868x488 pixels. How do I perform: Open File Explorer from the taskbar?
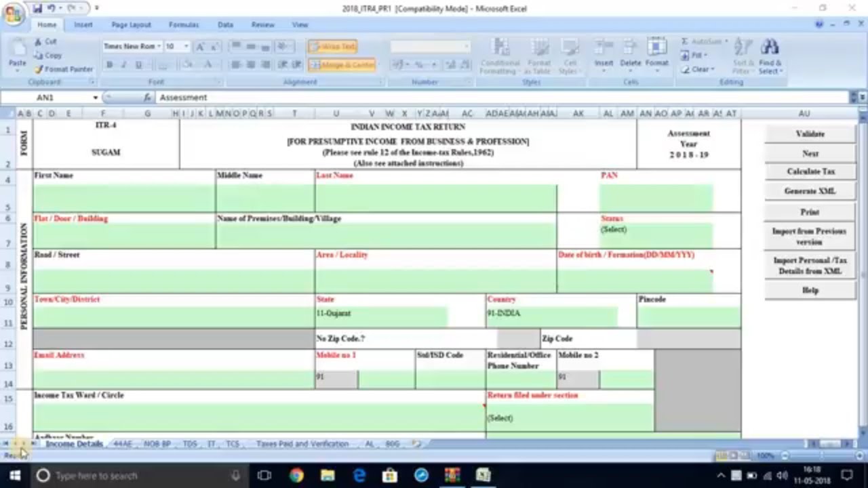click(x=328, y=476)
